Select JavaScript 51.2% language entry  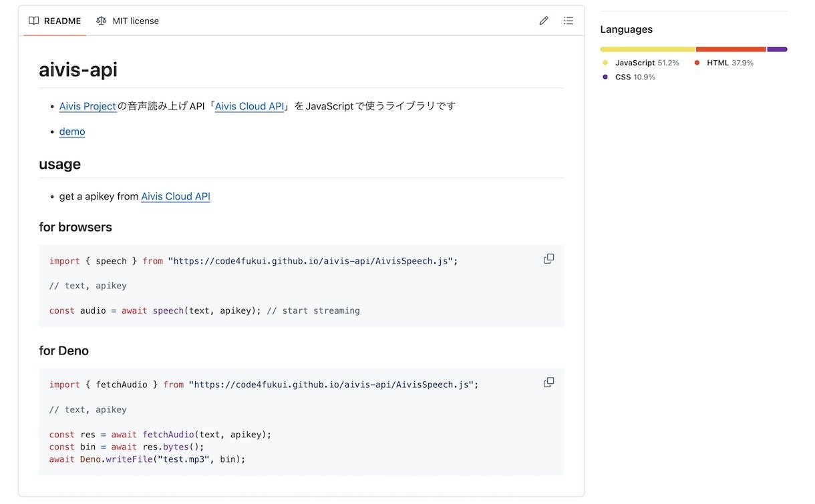(x=641, y=63)
